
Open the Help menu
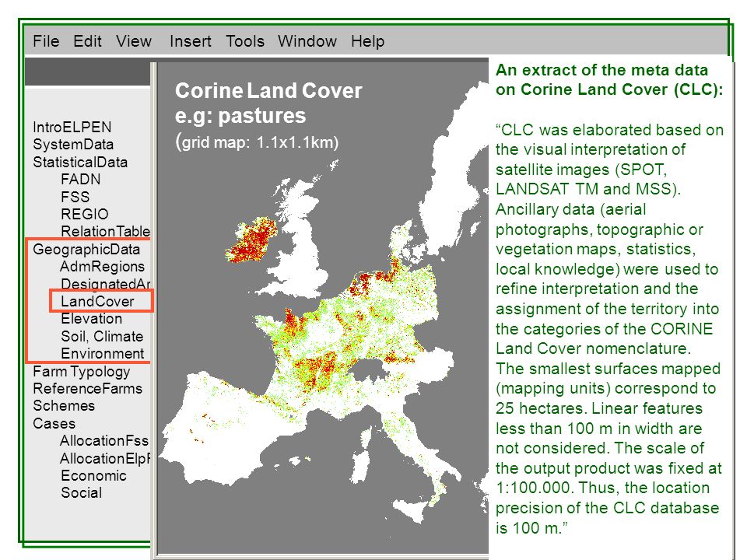click(367, 41)
